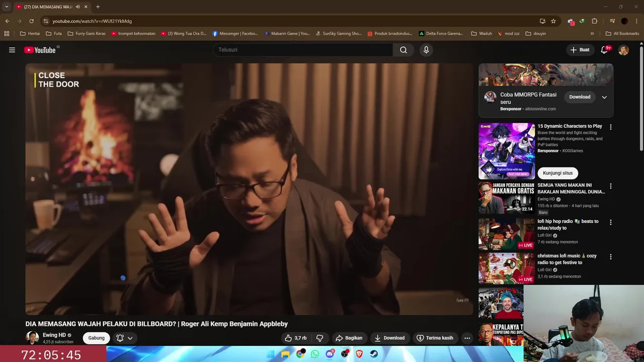Screen dimensions: 644x362
Task: Open Chrome apps grid in bookmarks bar
Action: (x=7, y=34)
